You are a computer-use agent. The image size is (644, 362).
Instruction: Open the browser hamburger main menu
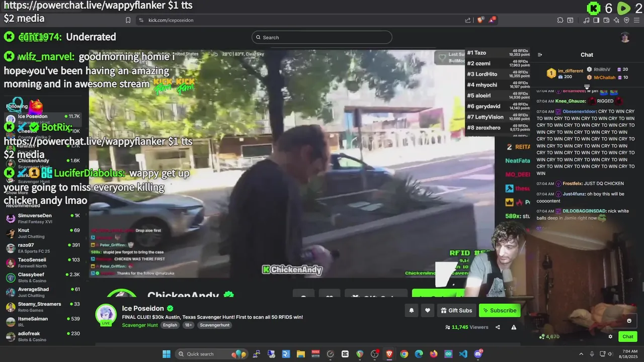(636, 20)
